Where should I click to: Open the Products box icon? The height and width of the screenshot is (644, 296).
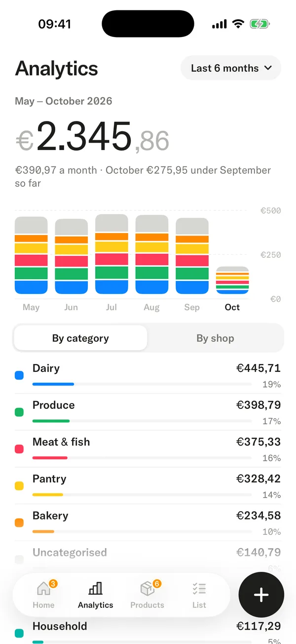pyautogui.click(x=147, y=588)
